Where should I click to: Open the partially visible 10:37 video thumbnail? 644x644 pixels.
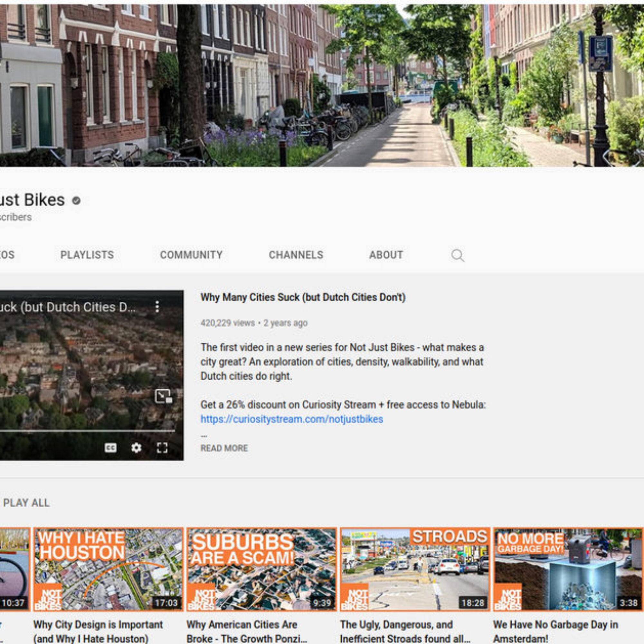point(15,570)
